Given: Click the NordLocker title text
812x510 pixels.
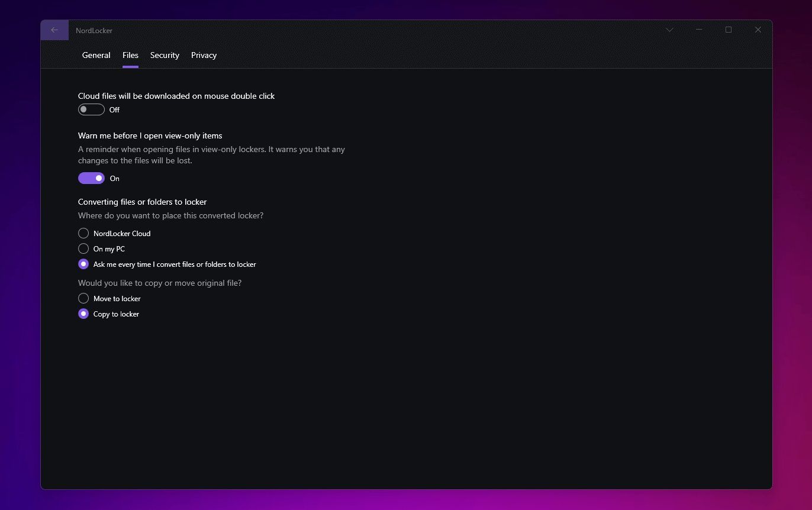Looking at the screenshot, I should click(94, 30).
